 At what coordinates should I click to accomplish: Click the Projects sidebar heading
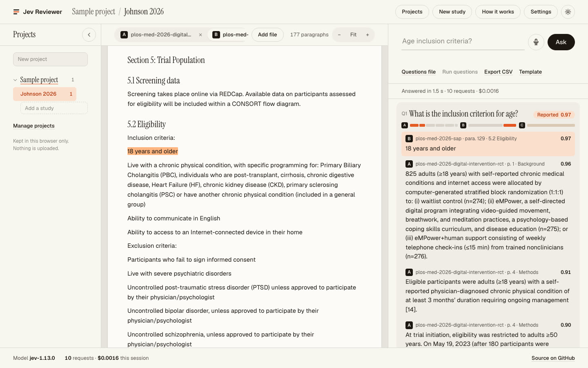coord(24,34)
